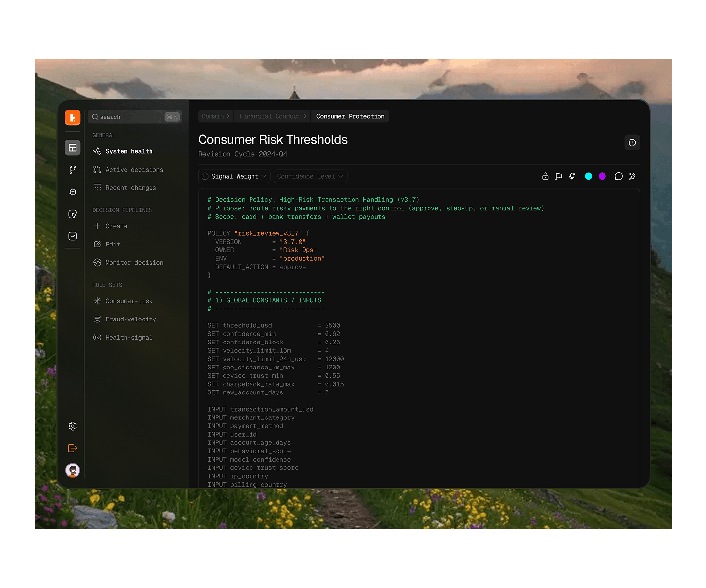706x588 pixels.
Task: Click the ⌘ K shortcut badge
Action: click(172, 117)
